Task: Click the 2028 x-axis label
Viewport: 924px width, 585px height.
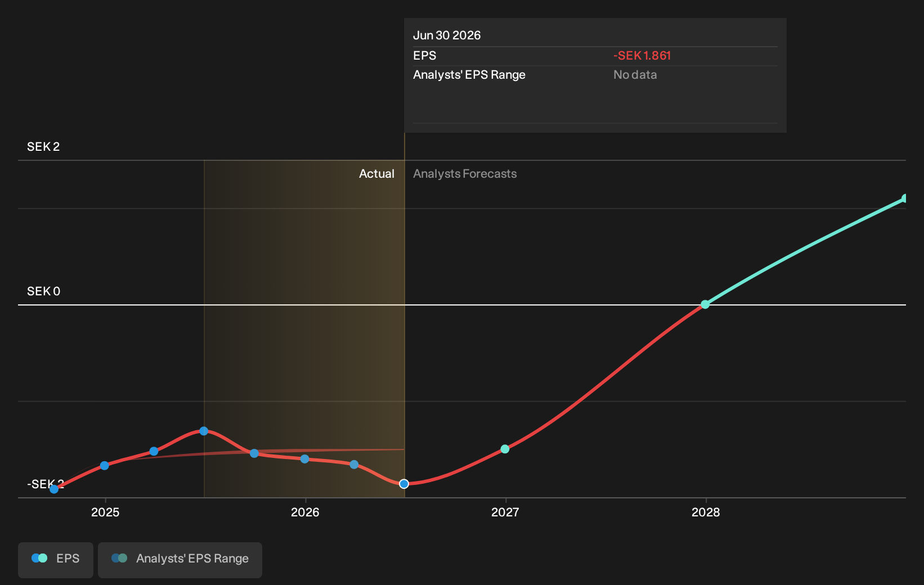Action: coord(706,512)
